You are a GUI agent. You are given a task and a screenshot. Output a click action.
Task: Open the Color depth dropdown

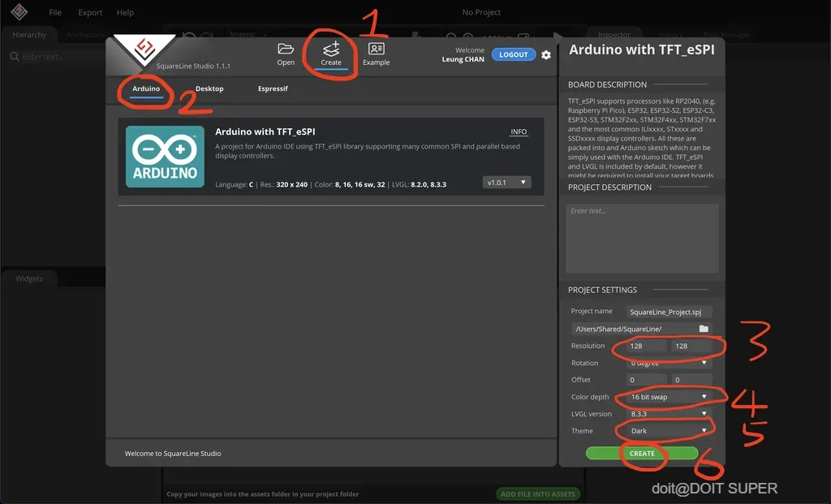pyautogui.click(x=669, y=396)
